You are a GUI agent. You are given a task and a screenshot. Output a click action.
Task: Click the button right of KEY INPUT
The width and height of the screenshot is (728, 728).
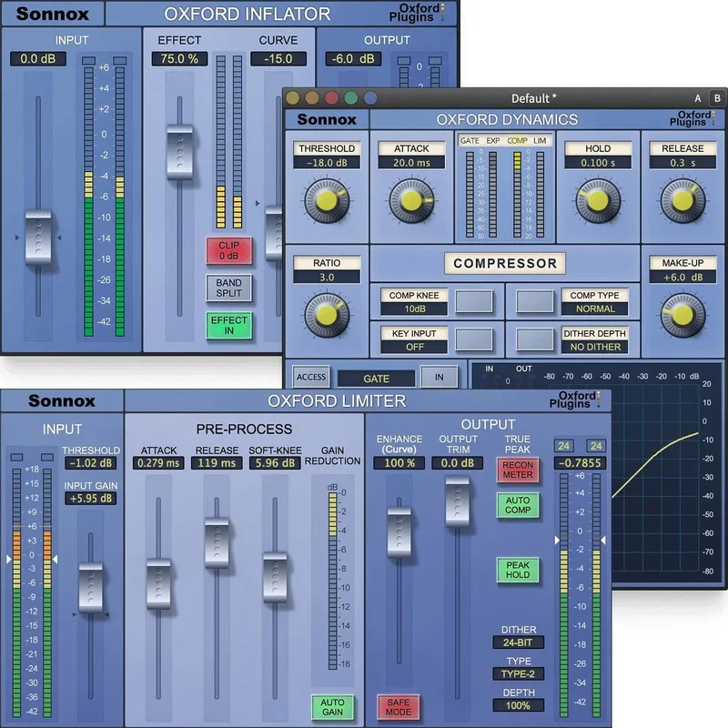click(474, 339)
